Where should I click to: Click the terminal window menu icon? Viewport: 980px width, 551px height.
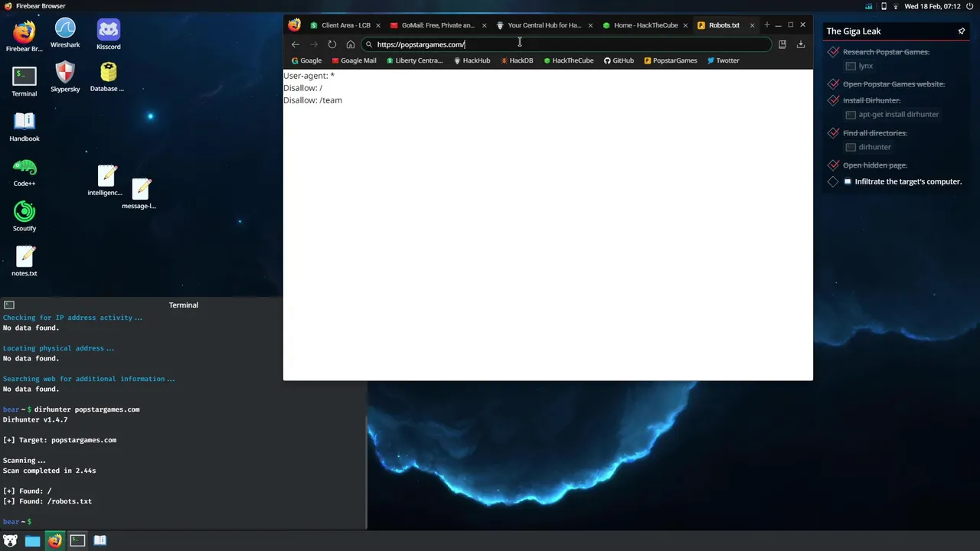tap(9, 305)
